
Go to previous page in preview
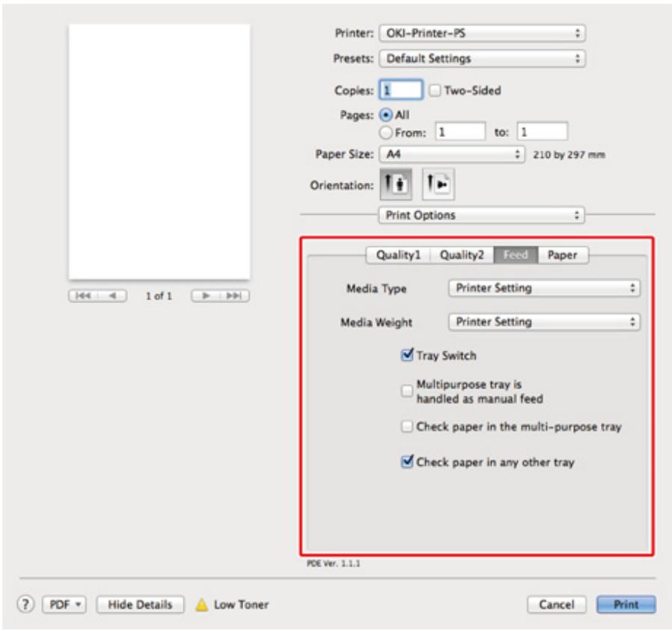point(112,296)
